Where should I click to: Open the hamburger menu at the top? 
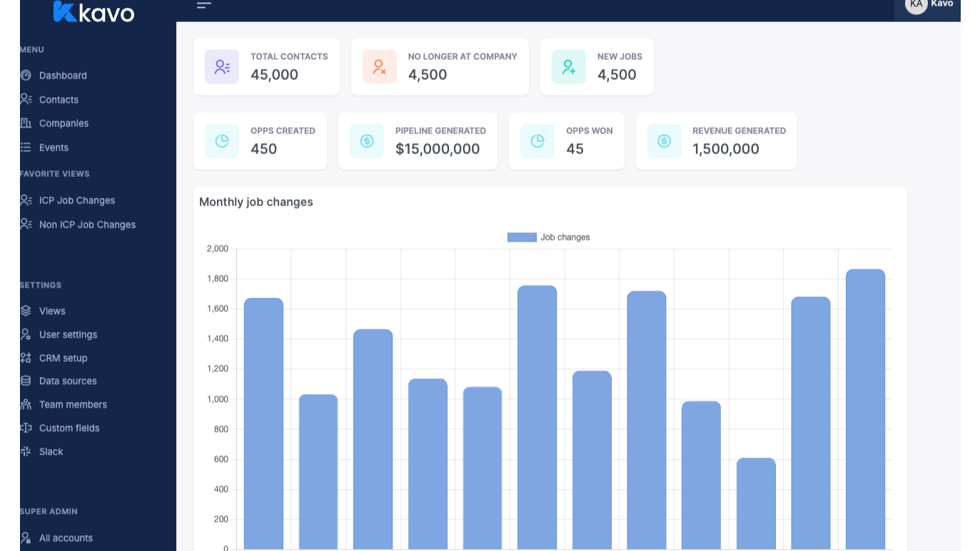pos(203,6)
